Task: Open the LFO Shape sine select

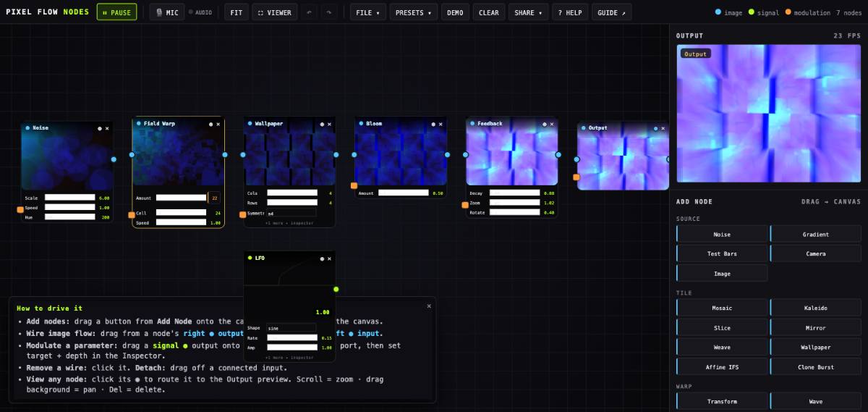Action: 292,328
